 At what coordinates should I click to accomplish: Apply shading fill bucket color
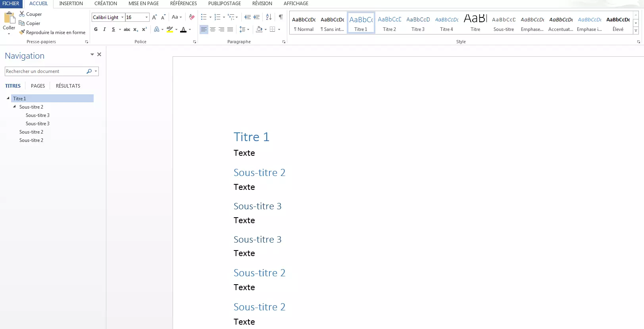click(x=259, y=29)
